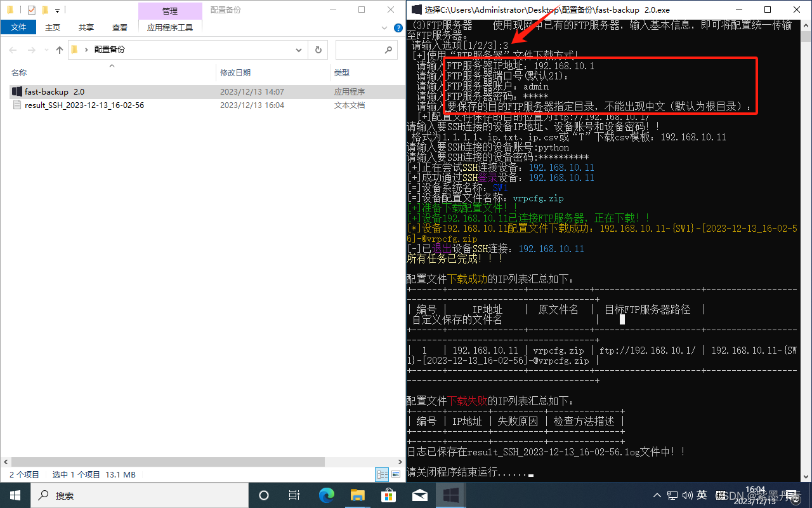The width and height of the screenshot is (812, 508).
Task: Click ftp://192.168.10.1/ in console results table
Action: (x=647, y=351)
